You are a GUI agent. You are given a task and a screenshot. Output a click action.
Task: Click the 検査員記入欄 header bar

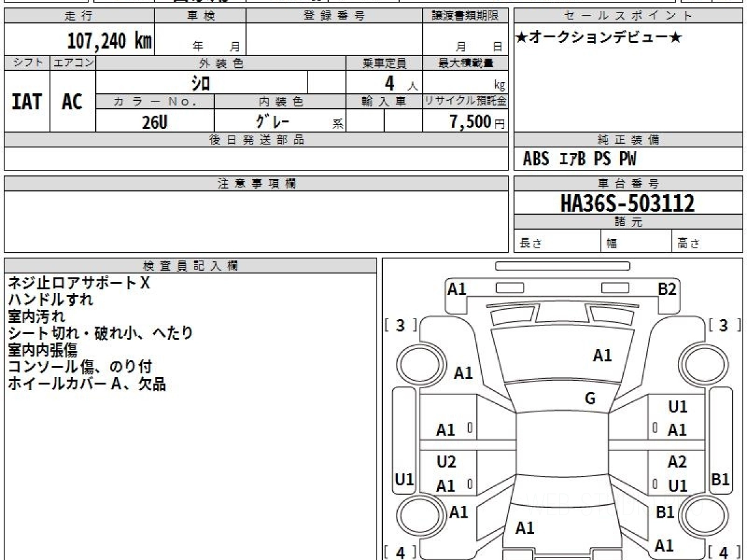point(190,266)
